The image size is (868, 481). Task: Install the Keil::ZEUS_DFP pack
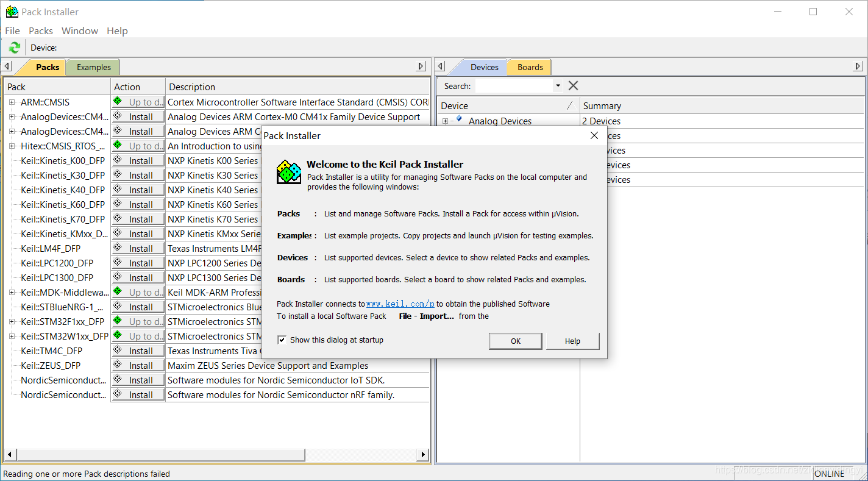pos(138,365)
